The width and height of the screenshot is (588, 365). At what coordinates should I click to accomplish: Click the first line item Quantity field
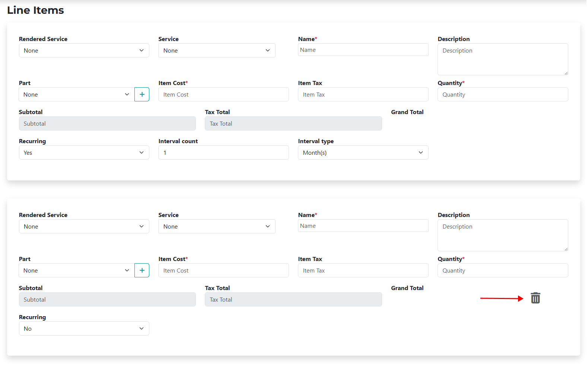(x=502, y=94)
